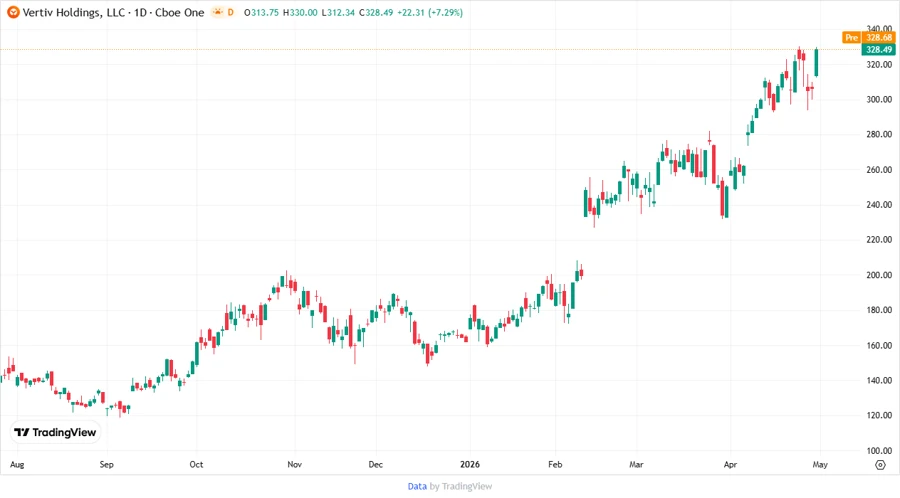The image size is (900, 498).
Task: Click the Mar label on time axis
Action: [636, 464]
